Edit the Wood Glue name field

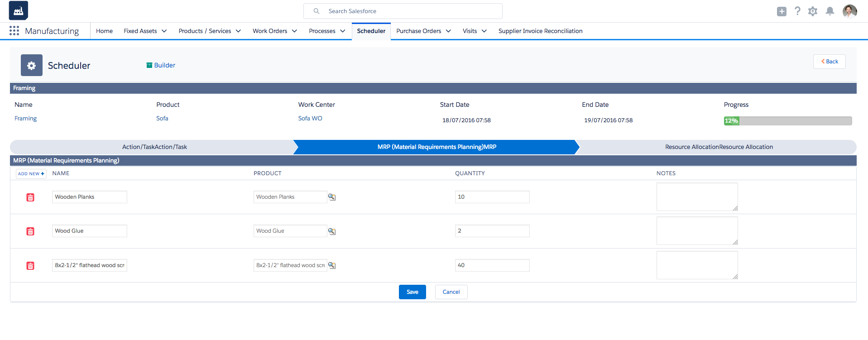click(x=90, y=231)
